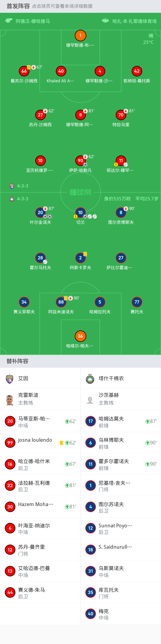This screenshot has height=644, width=161.
Task: Click the 塔什干棉农 club crest
Action: [x=90, y=379]
